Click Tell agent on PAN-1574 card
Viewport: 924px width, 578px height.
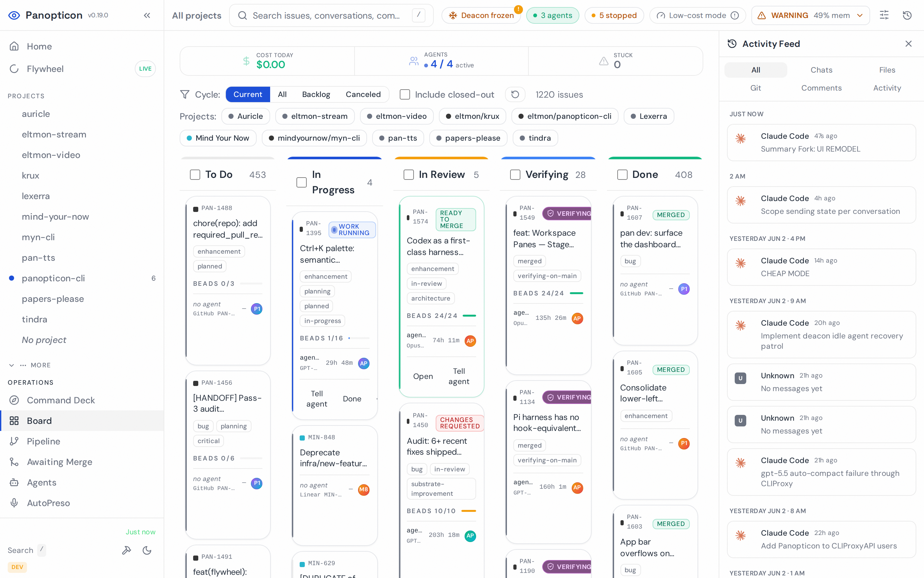click(458, 376)
